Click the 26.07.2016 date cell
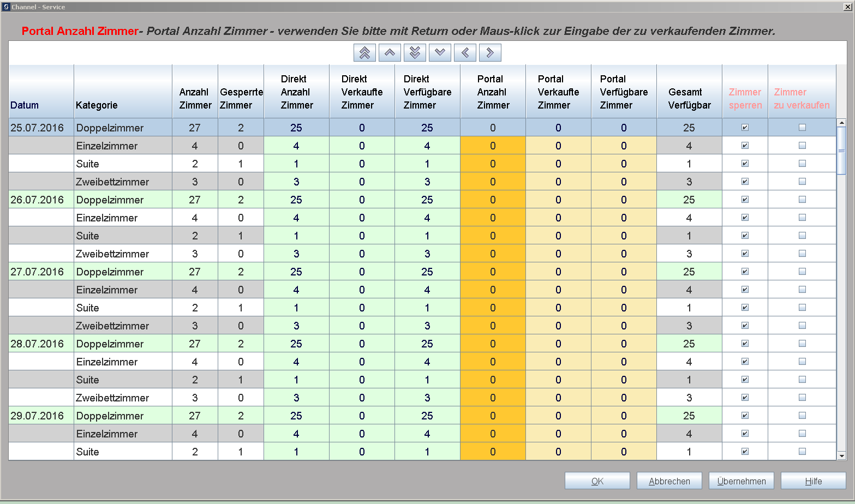The image size is (855, 504). tap(41, 200)
